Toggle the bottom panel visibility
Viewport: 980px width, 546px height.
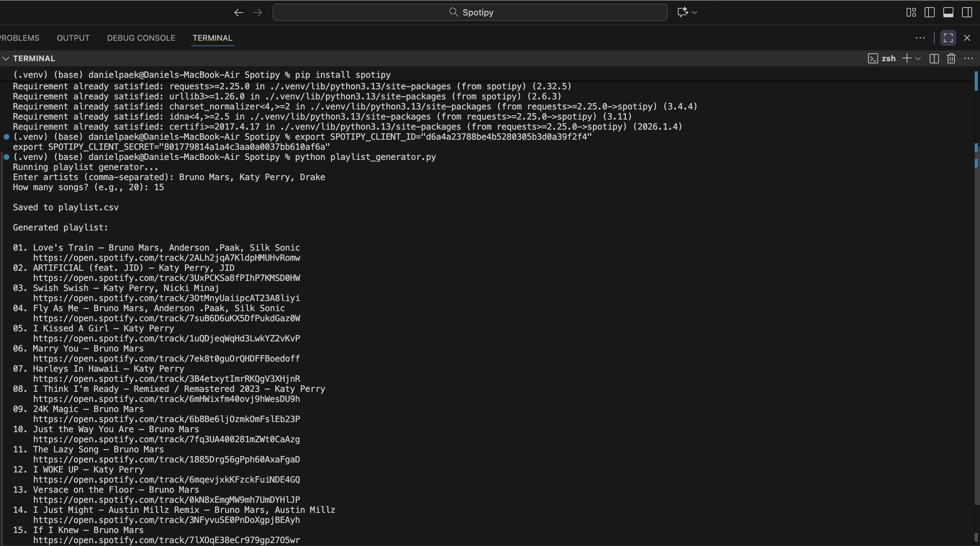click(x=948, y=13)
